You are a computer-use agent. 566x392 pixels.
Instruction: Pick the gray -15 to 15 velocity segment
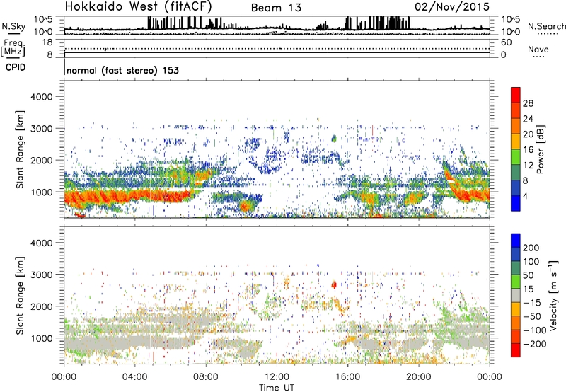(x=516, y=296)
